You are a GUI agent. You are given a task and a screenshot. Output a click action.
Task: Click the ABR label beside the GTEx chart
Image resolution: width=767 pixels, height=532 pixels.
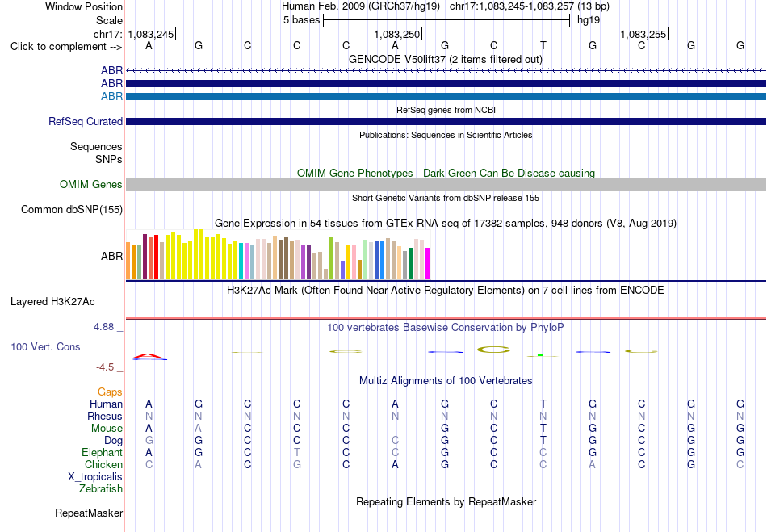click(x=111, y=256)
